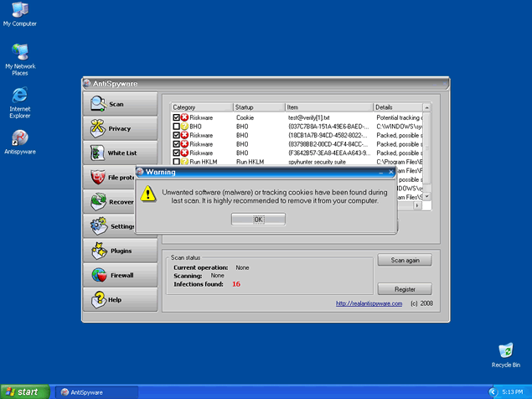Image resolution: width=532 pixels, height=399 pixels.
Task: Click the Register button
Action: click(x=405, y=289)
